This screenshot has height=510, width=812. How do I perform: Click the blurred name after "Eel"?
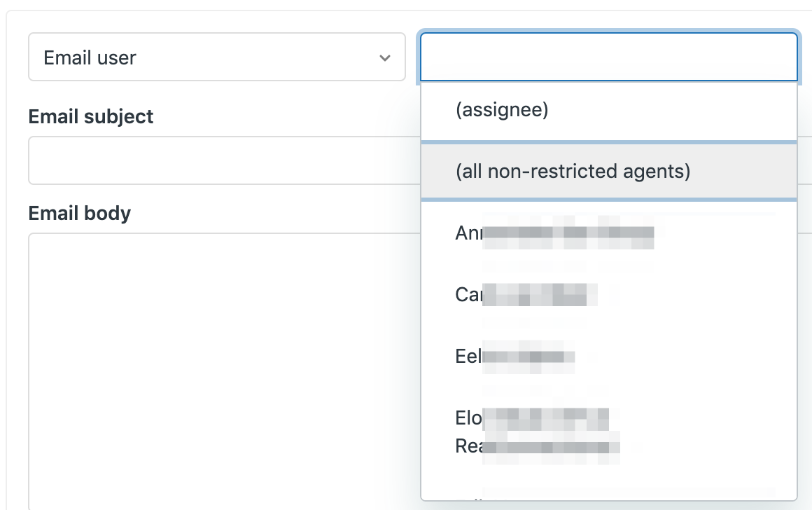(x=528, y=357)
